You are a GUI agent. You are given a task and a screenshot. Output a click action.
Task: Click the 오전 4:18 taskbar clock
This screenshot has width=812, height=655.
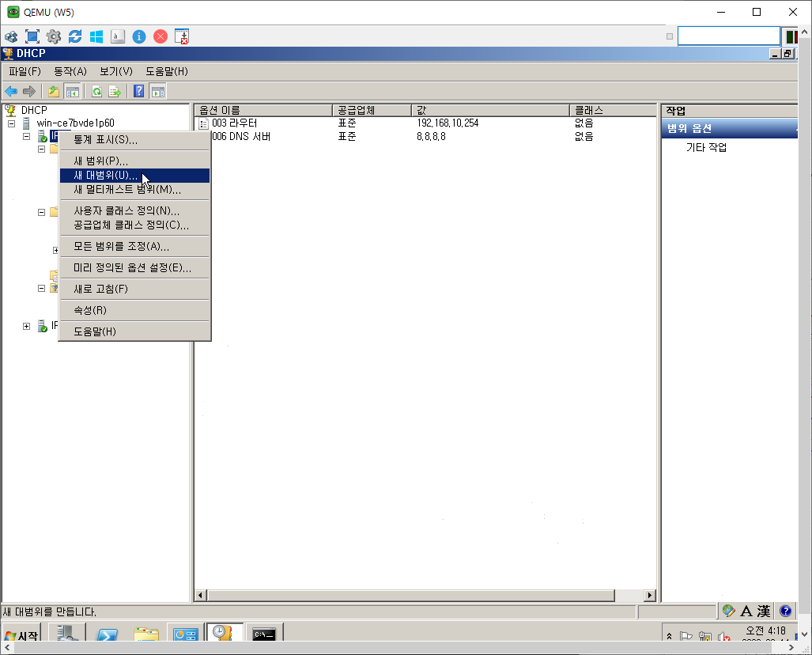[x=766, y=631]
